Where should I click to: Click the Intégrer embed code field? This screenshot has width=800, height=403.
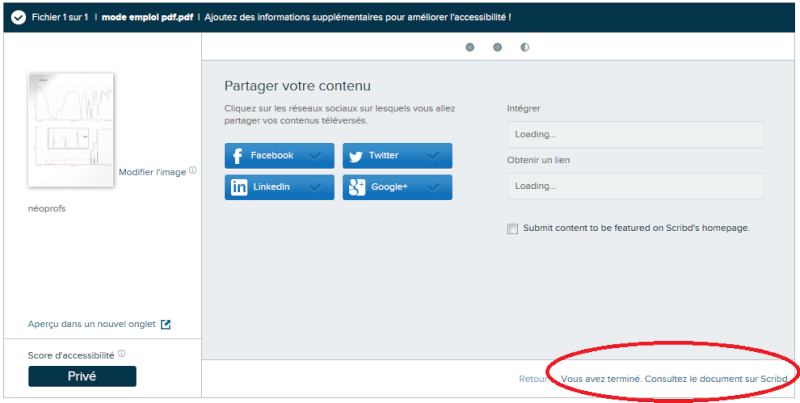click(636, 135)
